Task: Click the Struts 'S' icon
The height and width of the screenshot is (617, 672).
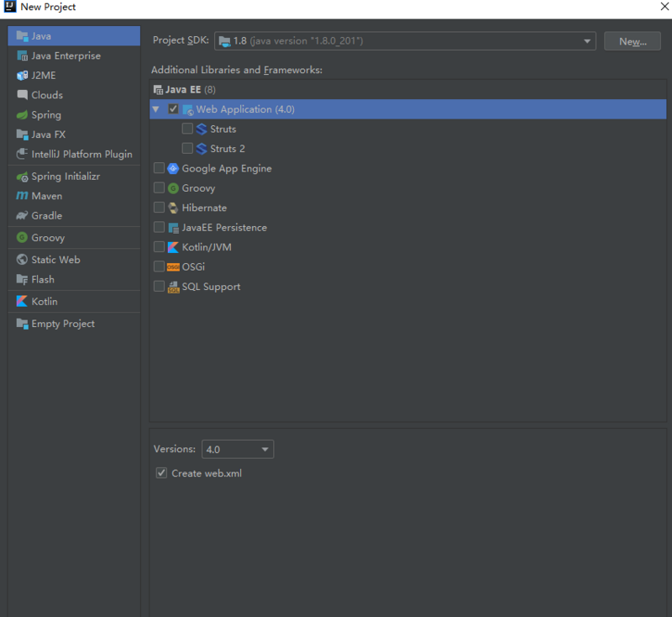Action: [x=202, y=129]
